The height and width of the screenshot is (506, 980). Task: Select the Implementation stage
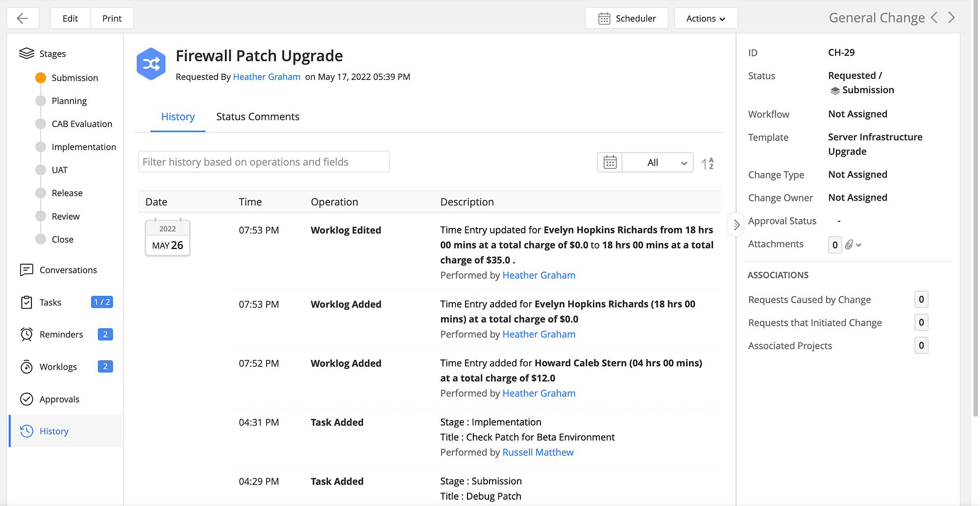tap(84, 147)
